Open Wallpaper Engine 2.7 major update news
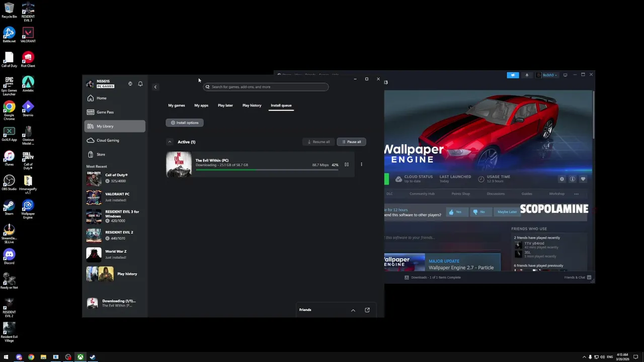This screenshot has height=362, width=644. point(443,262)
